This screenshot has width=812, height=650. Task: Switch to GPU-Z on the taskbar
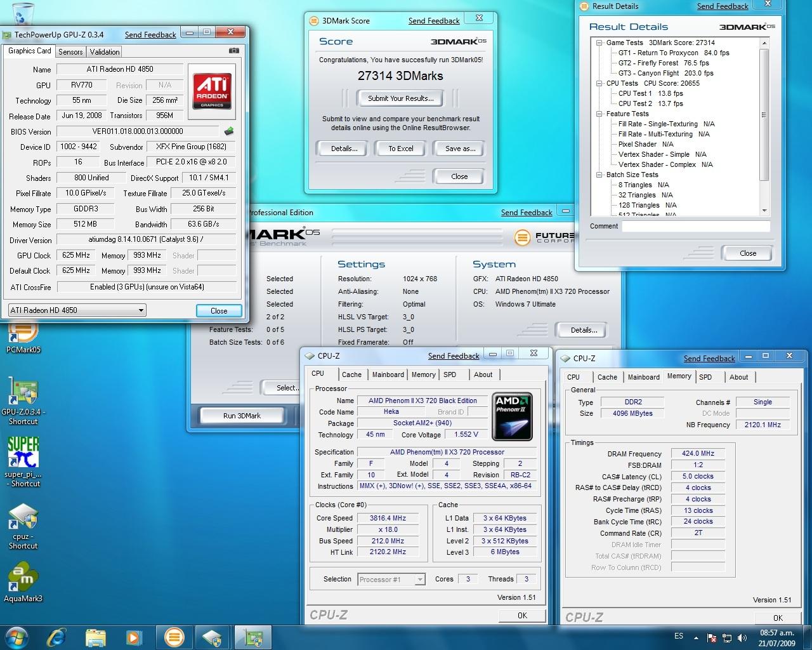(252, 637)
